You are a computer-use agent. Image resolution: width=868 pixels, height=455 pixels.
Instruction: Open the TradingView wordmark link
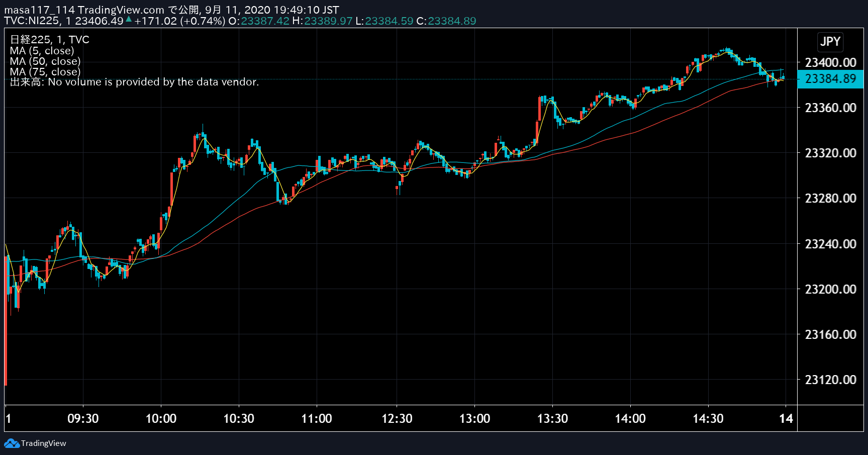coord(44,443)
